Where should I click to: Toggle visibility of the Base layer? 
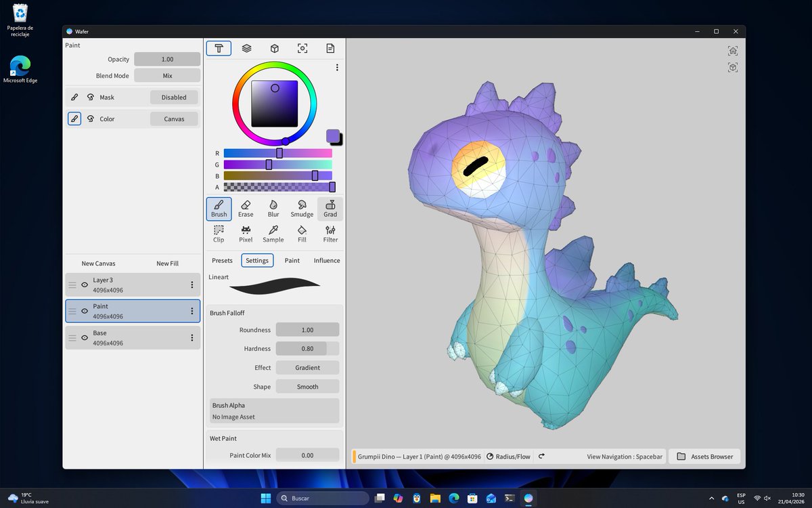click(x=83, y=337)
